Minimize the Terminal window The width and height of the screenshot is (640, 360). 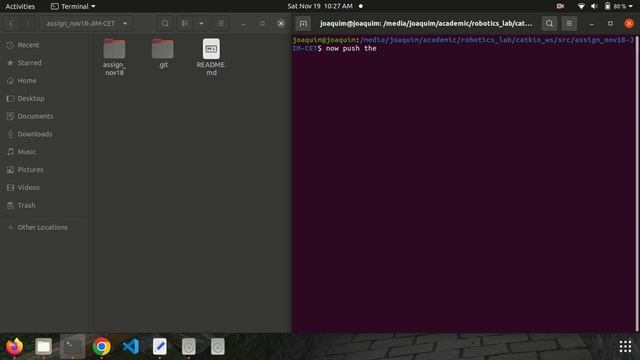click(591, 24)
